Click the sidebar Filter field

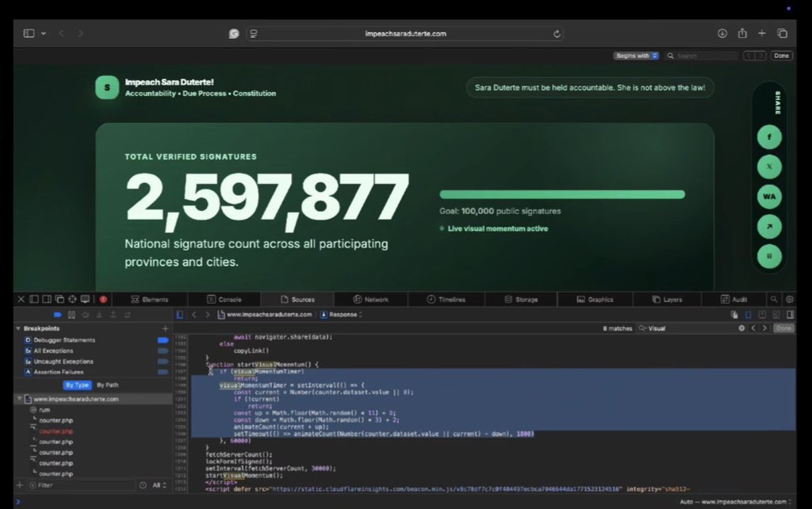pyautogui.click(x=82, y=485)
